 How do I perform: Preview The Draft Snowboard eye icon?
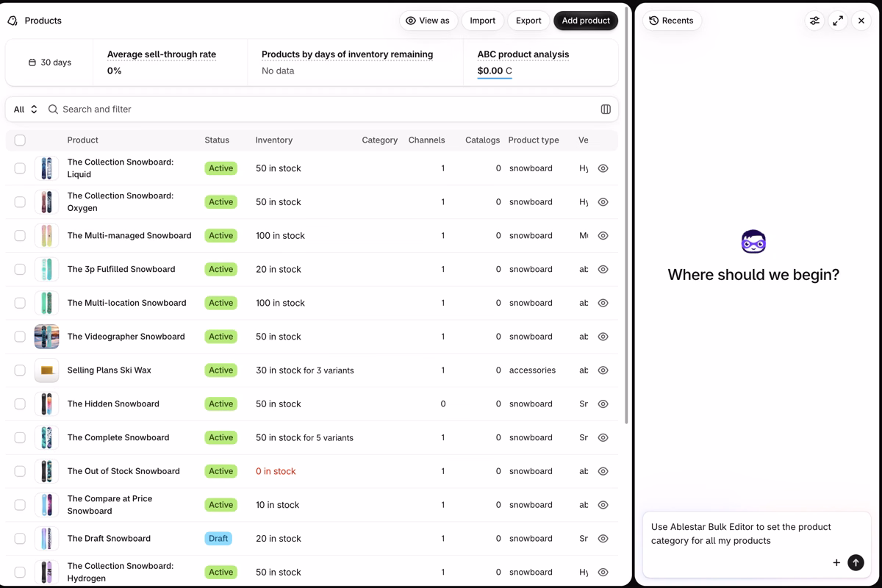[603, 539]
